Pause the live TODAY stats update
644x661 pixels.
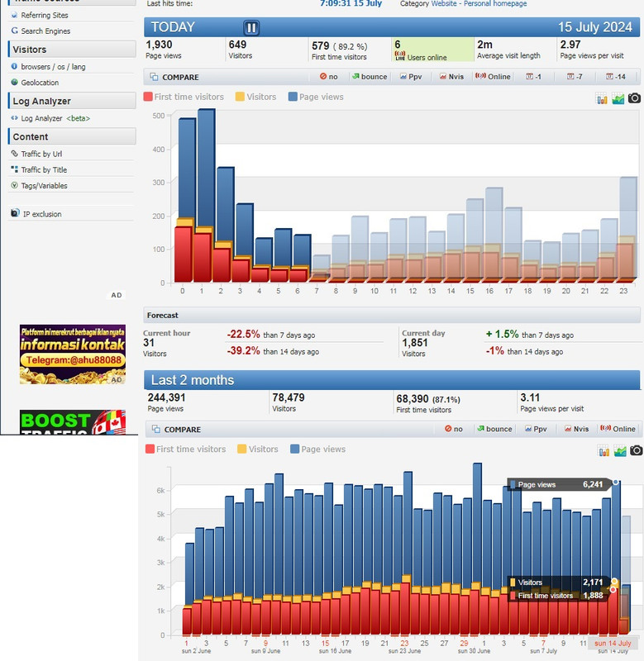tap(251, 27)
